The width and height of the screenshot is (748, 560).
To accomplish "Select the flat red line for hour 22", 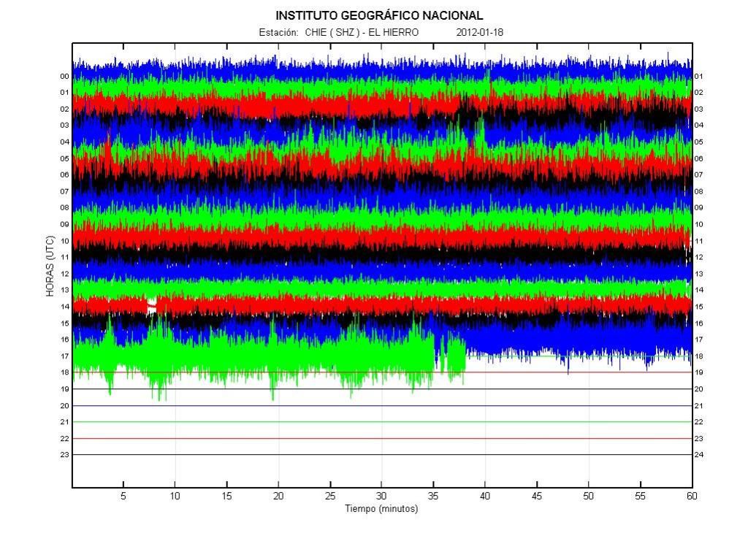I will pyautogui.click(x=381, y=439).
